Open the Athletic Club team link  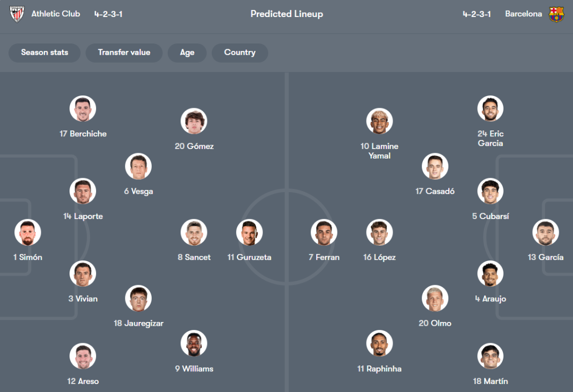(x=56, y=14)
